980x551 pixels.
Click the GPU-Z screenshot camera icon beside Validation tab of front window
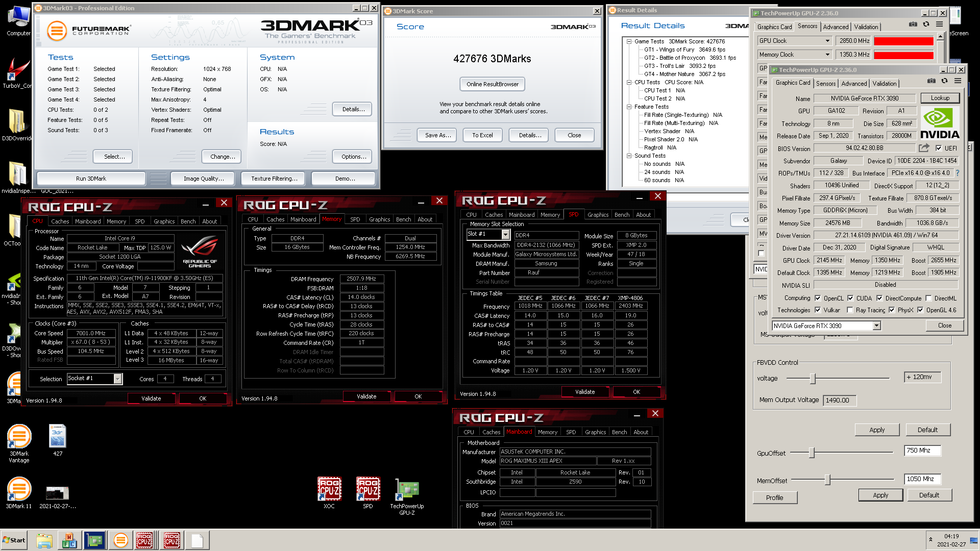pyautogui.click(x=932, y=81)
